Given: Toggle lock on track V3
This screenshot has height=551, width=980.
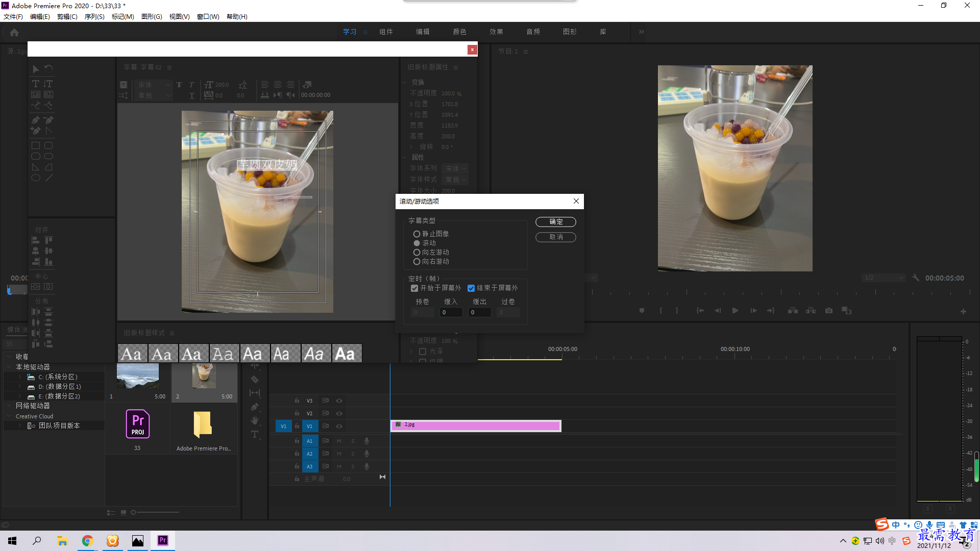Looking at the screenshot, I should (297, 400).
